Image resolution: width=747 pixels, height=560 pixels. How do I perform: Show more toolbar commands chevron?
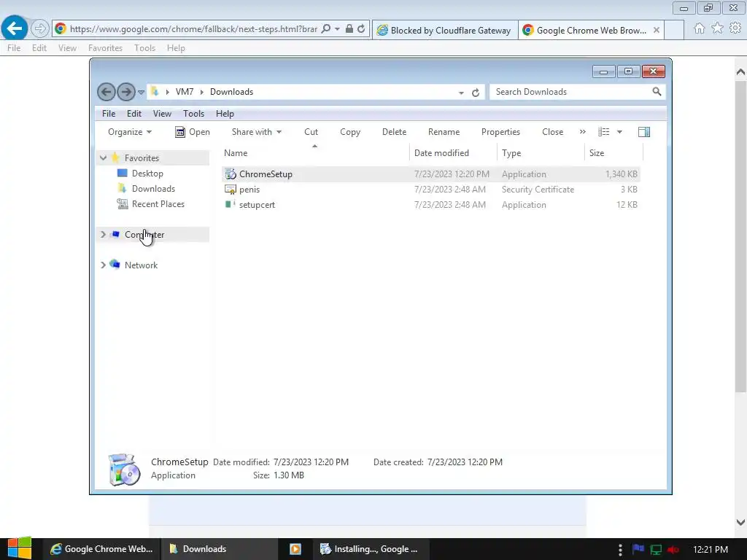pyautogui.click(x=583, y=132)
